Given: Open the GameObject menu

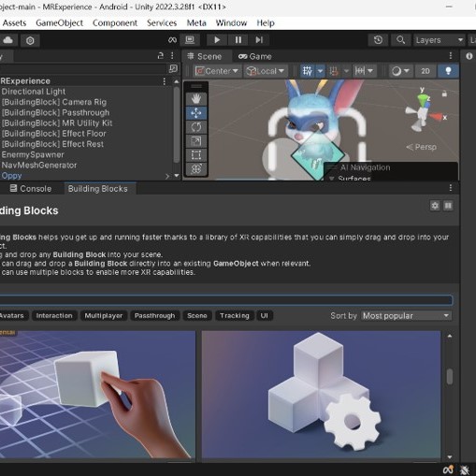Looking at the screenshot, I should tap(60, 22).
